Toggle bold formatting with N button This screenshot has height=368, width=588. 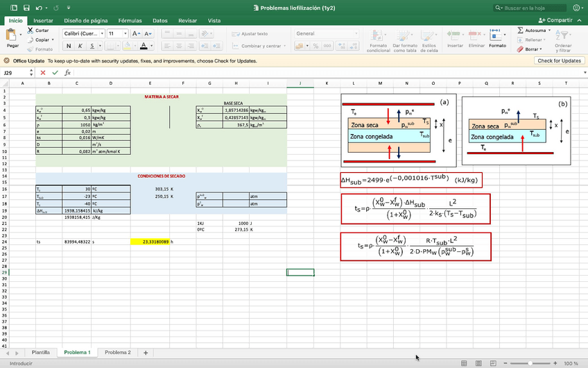(69, 47)
